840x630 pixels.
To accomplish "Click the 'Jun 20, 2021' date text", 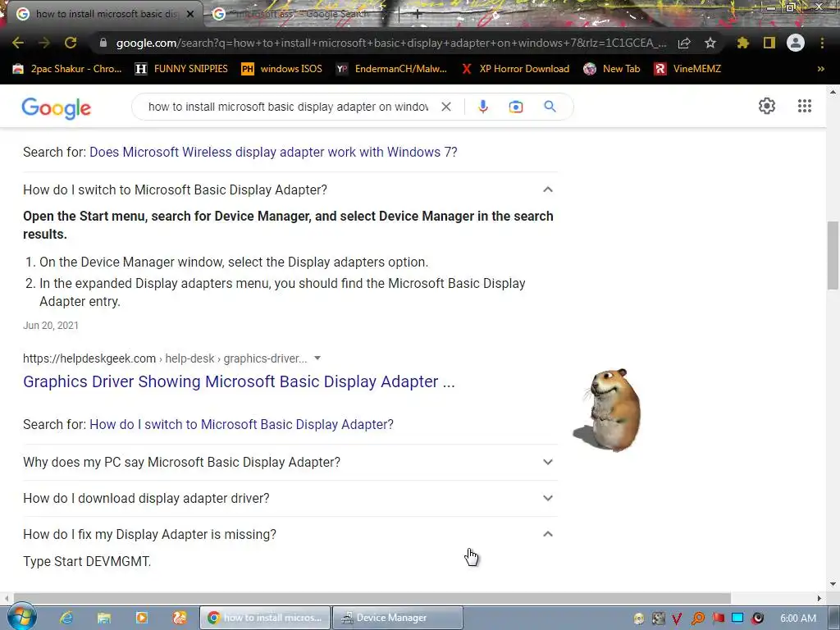I will 50,325.
